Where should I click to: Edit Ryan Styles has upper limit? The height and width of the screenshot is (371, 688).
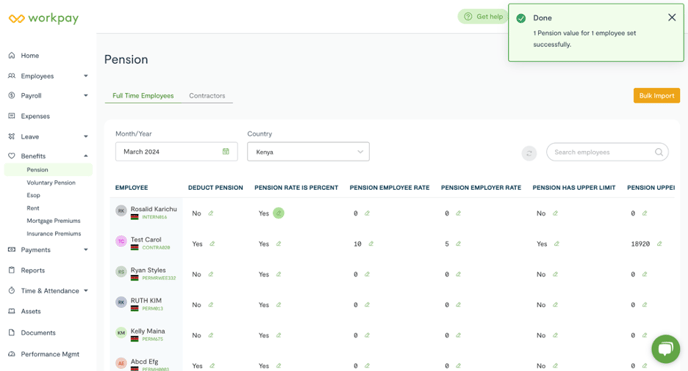[555, 274]
